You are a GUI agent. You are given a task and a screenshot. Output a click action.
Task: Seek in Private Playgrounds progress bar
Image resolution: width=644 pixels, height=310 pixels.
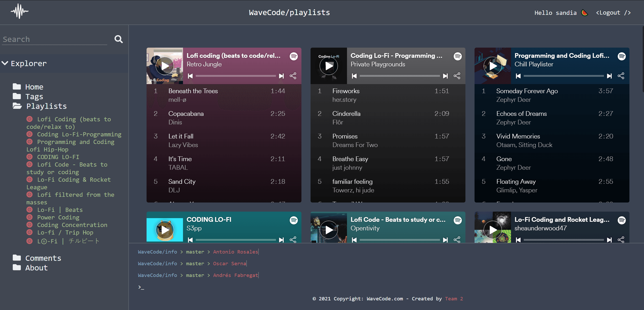400,76
